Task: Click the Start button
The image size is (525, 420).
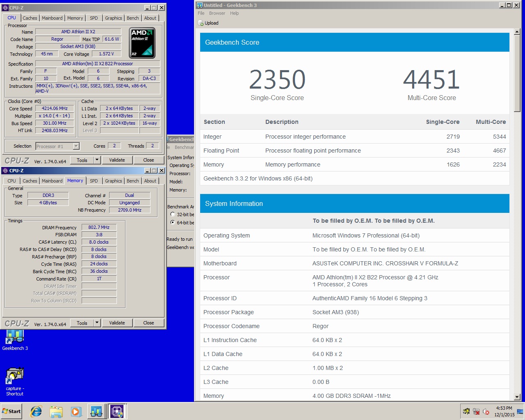Action: [11, 411]
